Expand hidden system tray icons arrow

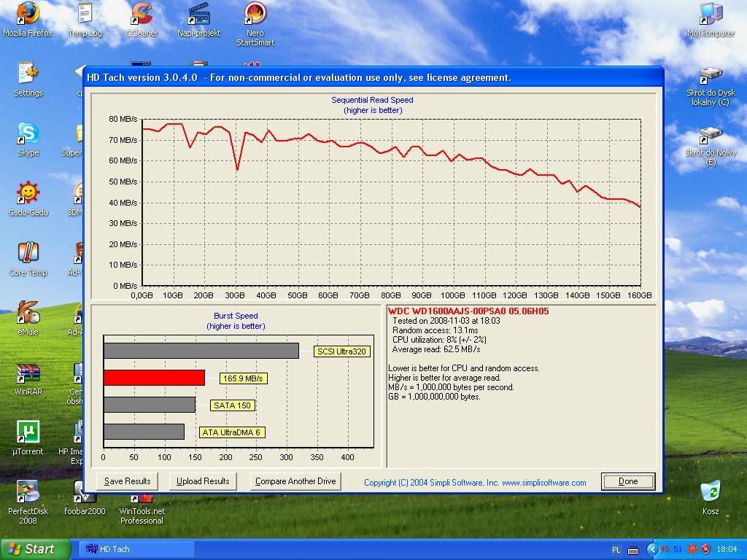(652, 550)
